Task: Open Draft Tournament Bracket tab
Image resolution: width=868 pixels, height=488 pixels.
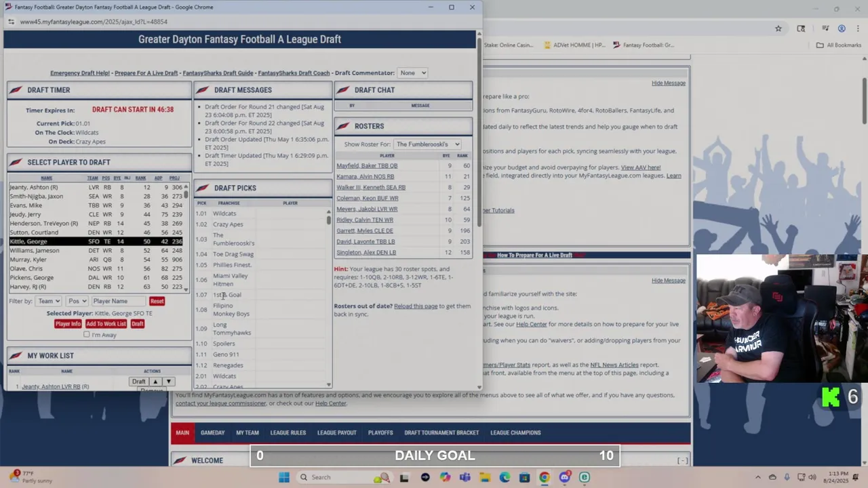Action: pos(441,432)
